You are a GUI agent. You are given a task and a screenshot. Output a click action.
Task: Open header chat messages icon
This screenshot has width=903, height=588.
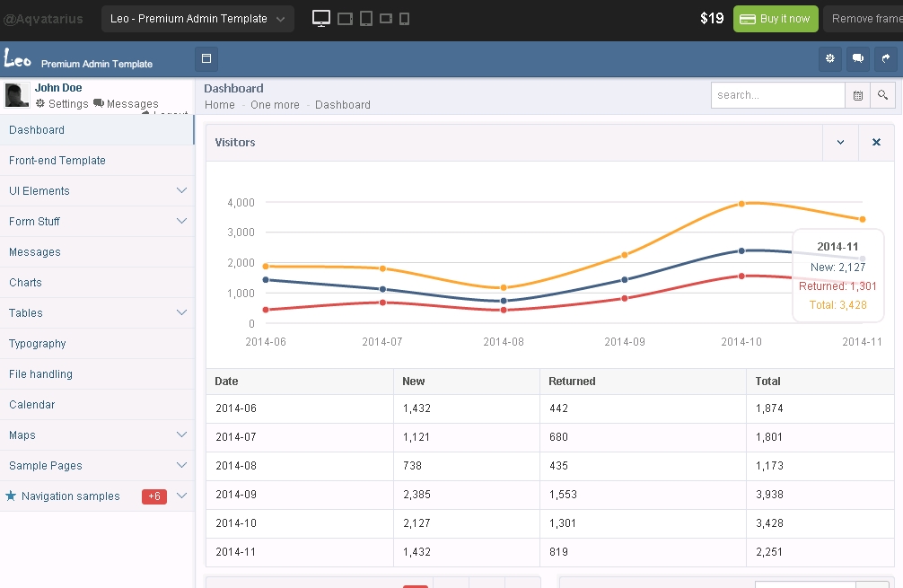pos(858,59)
